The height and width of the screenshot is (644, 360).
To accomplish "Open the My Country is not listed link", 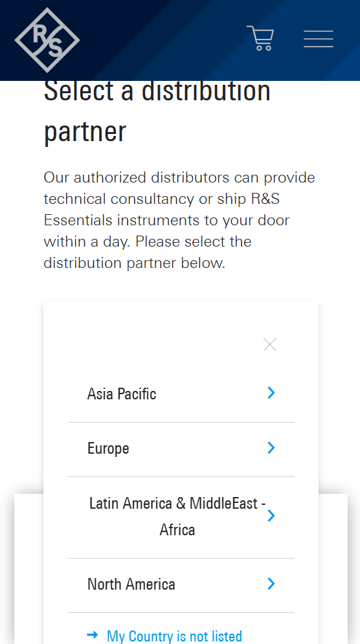I will pyautogui.click(x=174, y=636).
